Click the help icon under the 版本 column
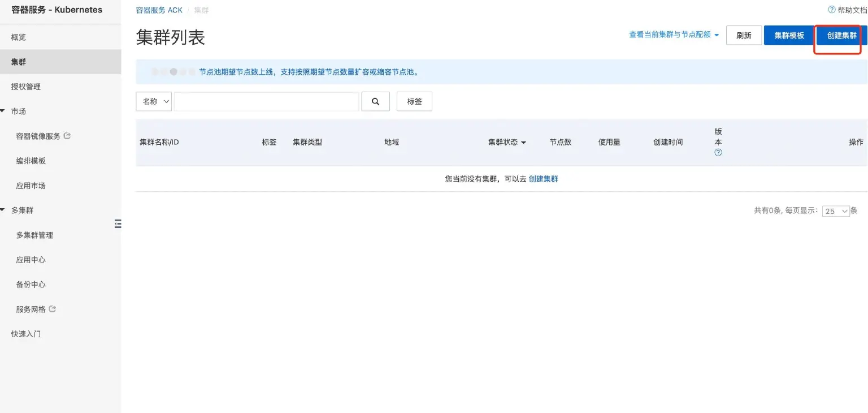Screen dimensions: 868x413 (718, 152)
